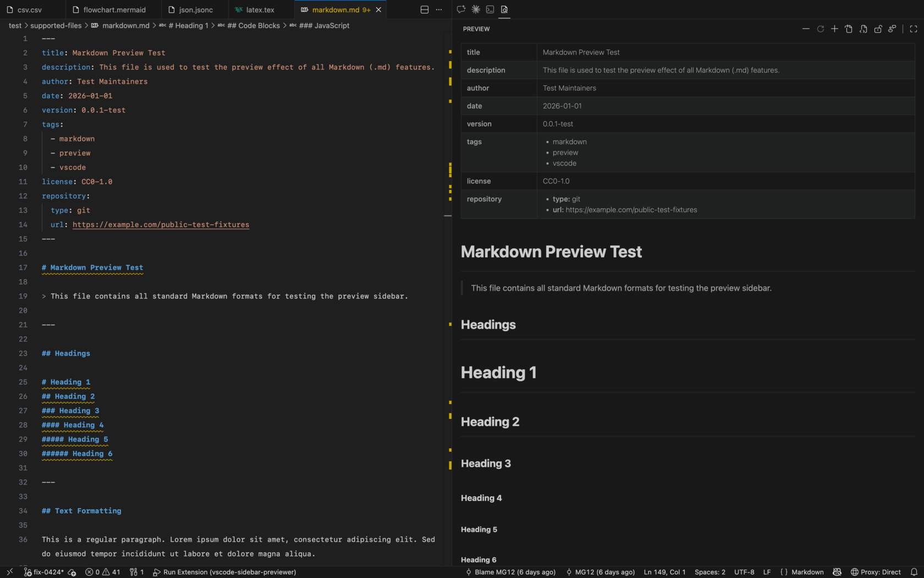Image resolution: width=924 pixels, height=578 pixels.
Task: Click the file code icon in preview toolbar
Action: tap(863, 29)
